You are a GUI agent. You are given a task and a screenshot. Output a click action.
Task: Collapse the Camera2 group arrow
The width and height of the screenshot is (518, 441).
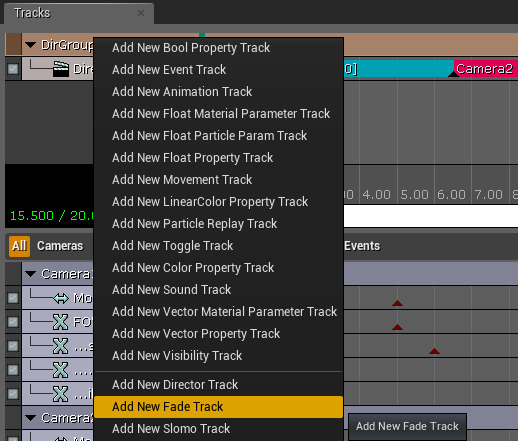point(31,418)
